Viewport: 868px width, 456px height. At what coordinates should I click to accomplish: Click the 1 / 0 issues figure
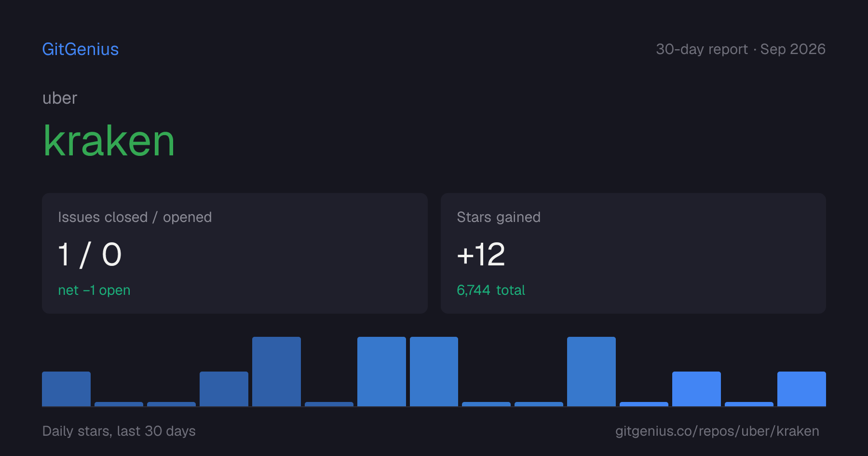(x=90, y=255)
